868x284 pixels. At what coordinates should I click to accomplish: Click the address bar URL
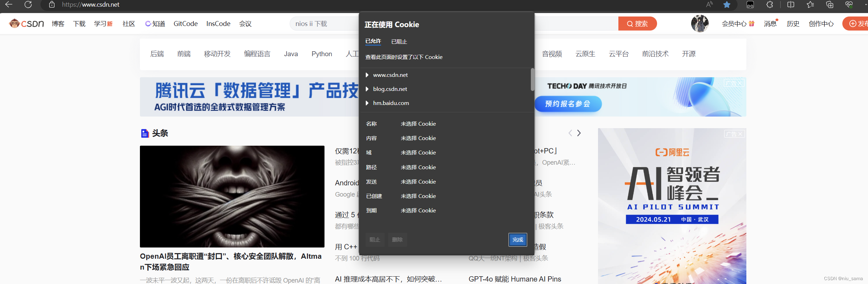(x=91, y=5)
